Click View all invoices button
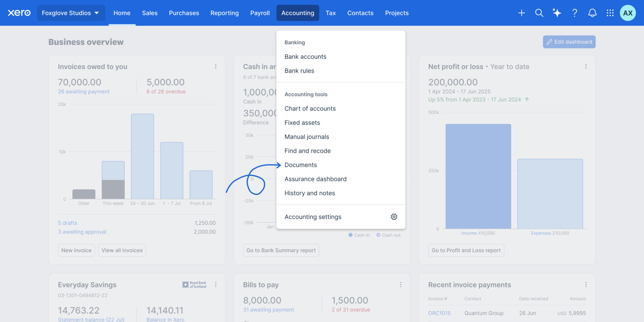This screenshot has height=322, width=644. click(122, 250)
